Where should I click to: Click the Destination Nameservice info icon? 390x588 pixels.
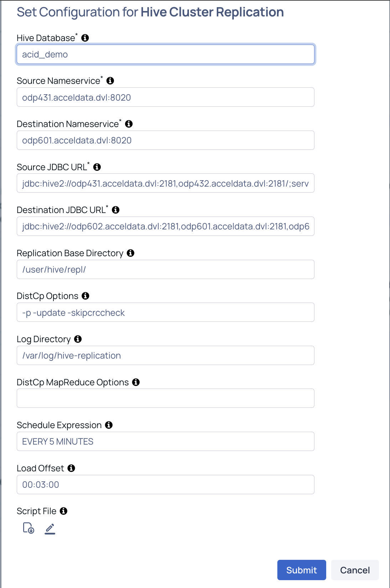pos(129,124)
